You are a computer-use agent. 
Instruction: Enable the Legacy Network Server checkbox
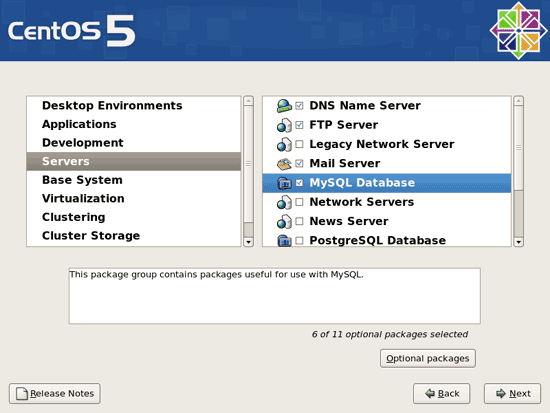299,144
